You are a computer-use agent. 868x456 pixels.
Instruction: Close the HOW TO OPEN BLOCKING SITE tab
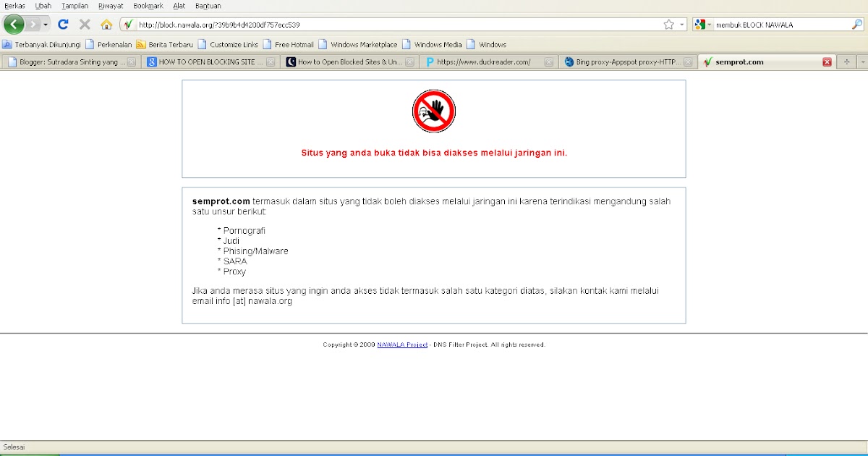pyautogui.click(x=271, y=62)
